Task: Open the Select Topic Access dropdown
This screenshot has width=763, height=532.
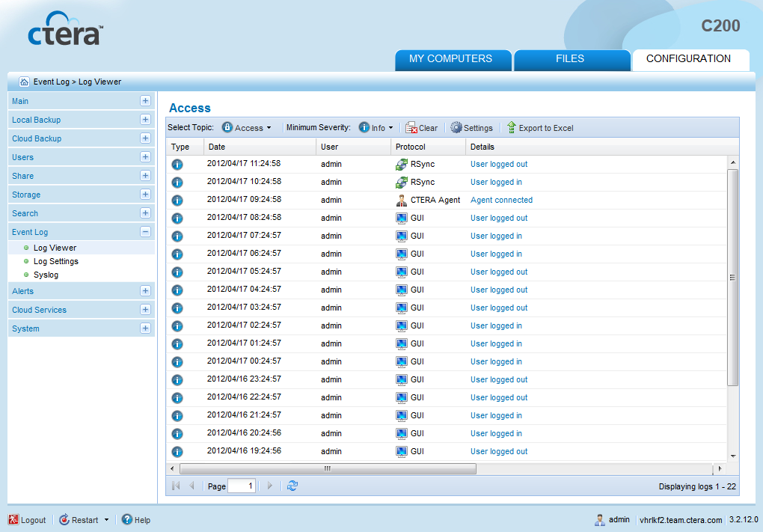Action: point(247,127)
